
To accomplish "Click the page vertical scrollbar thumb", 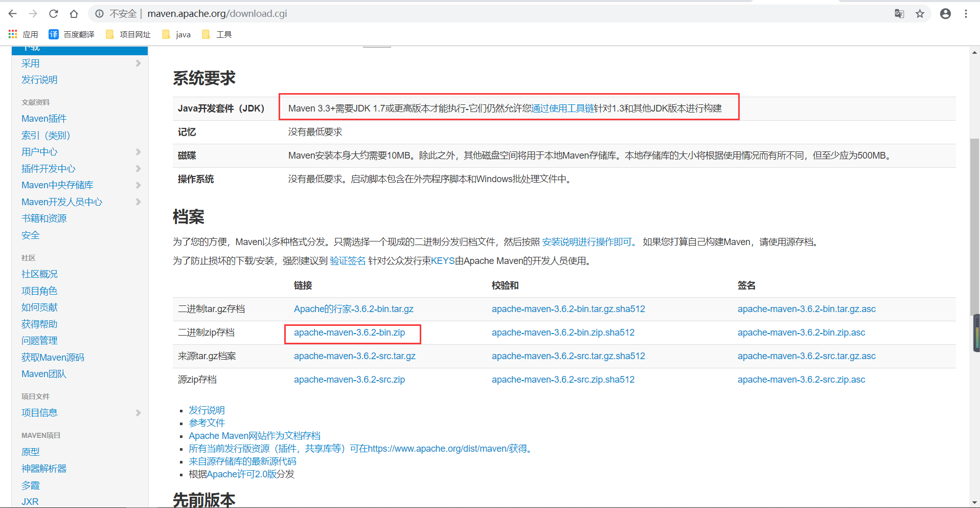I will (974, 227).
